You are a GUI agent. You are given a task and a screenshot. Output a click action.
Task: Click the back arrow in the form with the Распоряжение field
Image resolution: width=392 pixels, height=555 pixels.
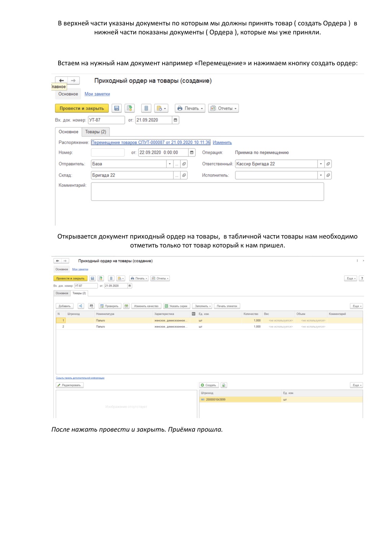(x=61, y=81)
